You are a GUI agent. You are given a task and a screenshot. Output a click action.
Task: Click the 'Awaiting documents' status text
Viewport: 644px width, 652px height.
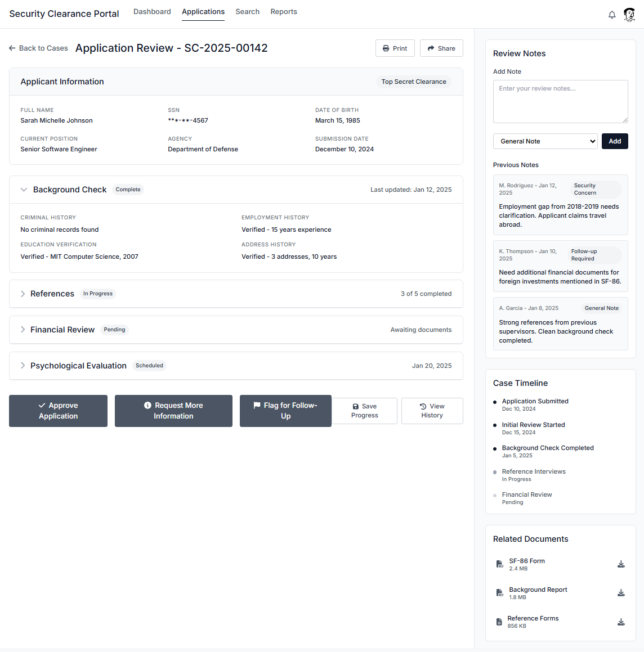pyautogui.click(x=421, y=330)
